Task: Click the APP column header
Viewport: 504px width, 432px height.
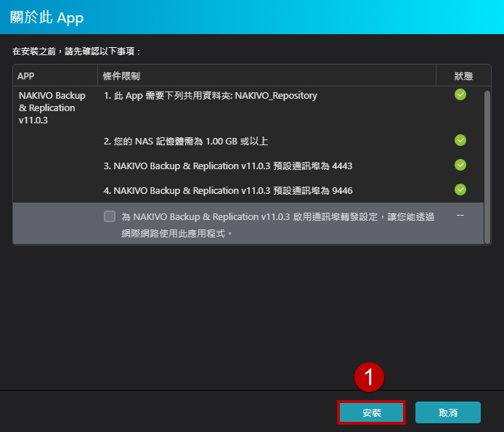Action: point(55,76)
